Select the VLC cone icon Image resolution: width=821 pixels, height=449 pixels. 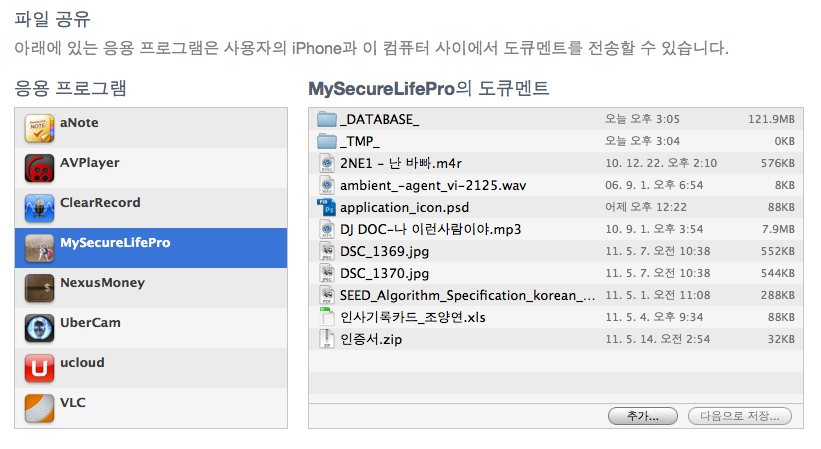[39, 408]
